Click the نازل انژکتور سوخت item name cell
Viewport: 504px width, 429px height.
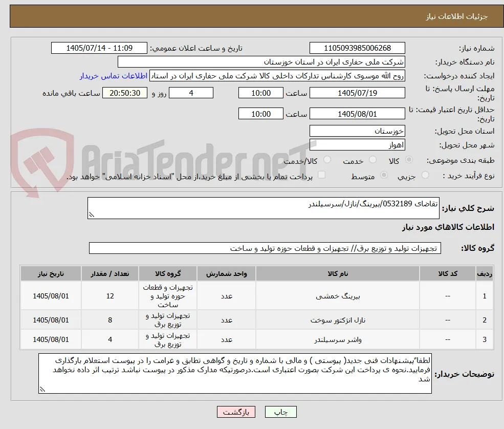[x=338, y=320]
